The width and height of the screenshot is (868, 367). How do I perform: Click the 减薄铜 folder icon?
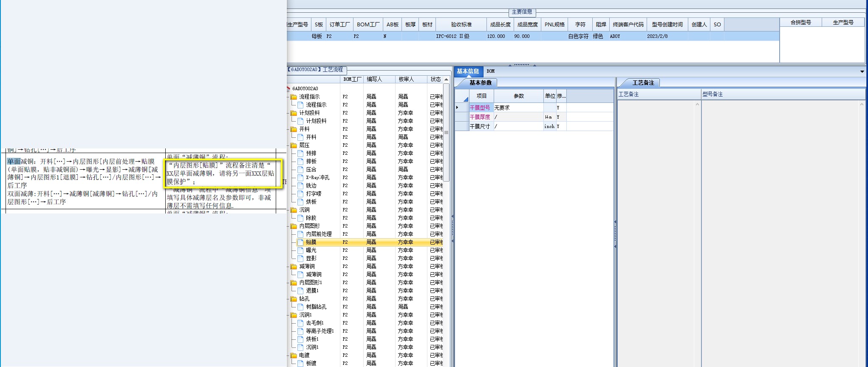point(294,267)
